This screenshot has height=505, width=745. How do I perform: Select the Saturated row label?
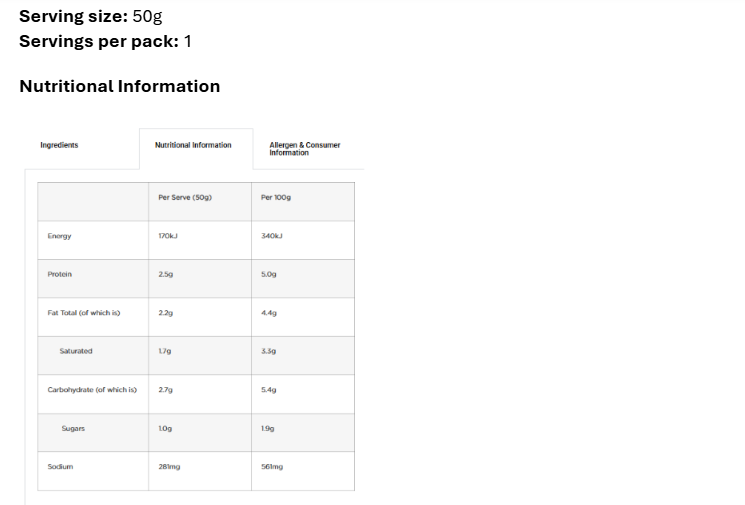pos(76,351)
